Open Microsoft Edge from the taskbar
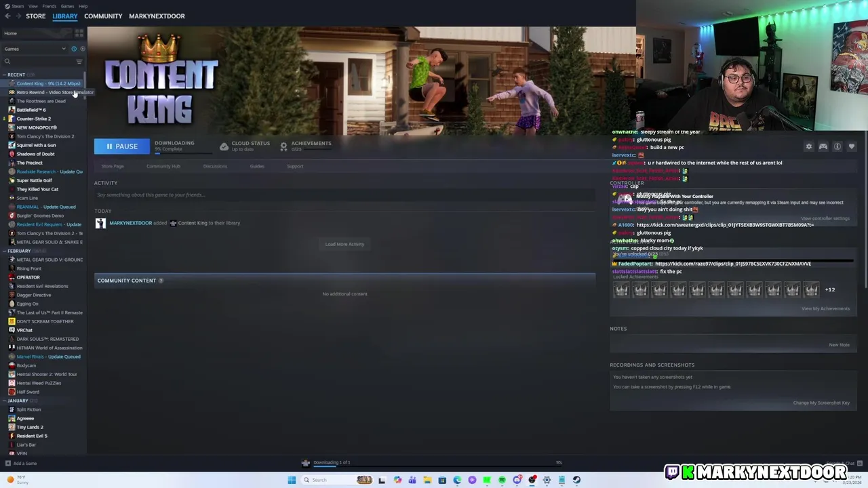Screen dimensions: 868x488 (x=457, y=480)
